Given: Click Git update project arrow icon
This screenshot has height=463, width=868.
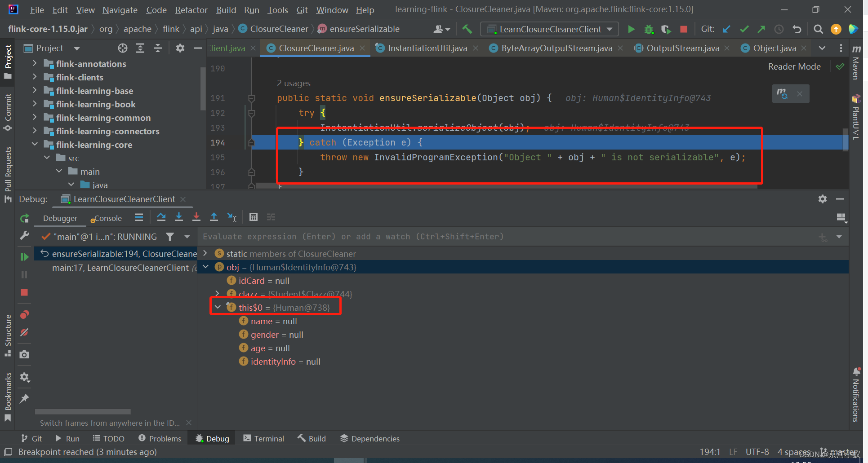Looking at the screenshot, I should pos(726,29).
